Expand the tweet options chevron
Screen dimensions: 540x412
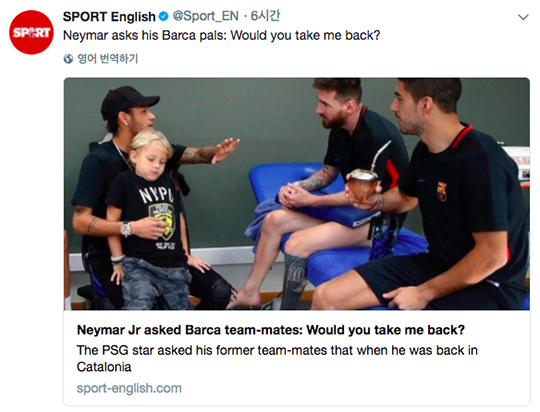point(523,17)
